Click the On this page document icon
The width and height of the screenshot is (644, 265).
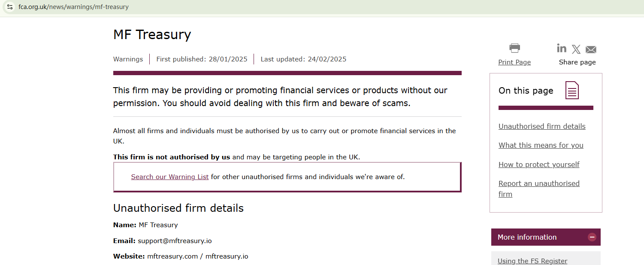[x=572, y=90]
